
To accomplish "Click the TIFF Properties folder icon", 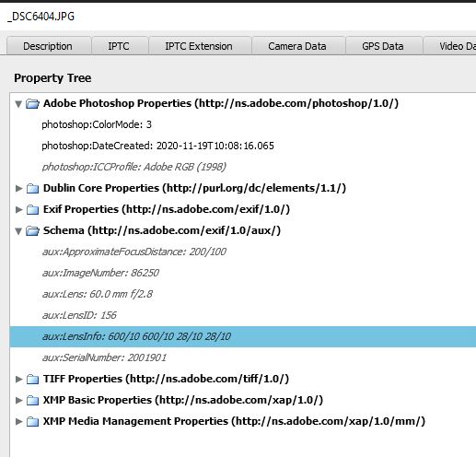I will click(32, 380).
